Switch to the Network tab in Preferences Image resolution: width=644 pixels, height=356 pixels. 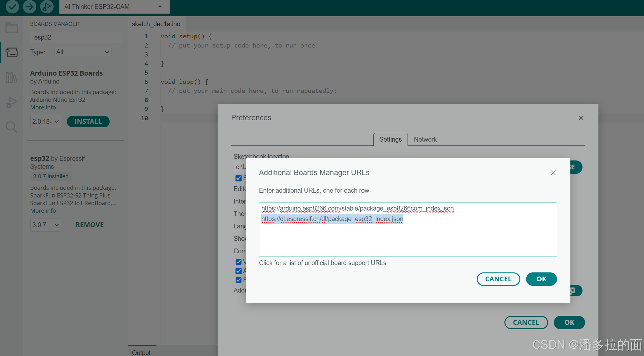[x=425, y=139]
